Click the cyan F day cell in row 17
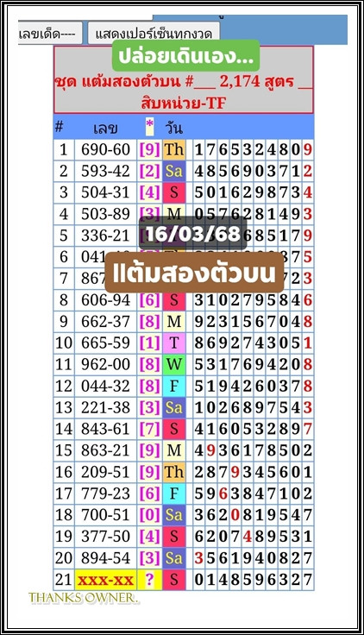This screenshot has width=364, height=635. pos(174,494)
